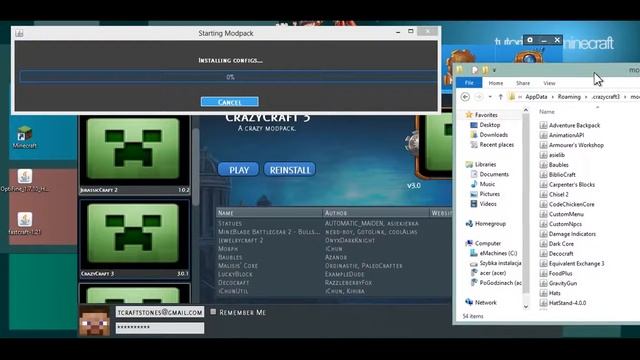Select CodeChickenCore file

[x=567, y=204]
